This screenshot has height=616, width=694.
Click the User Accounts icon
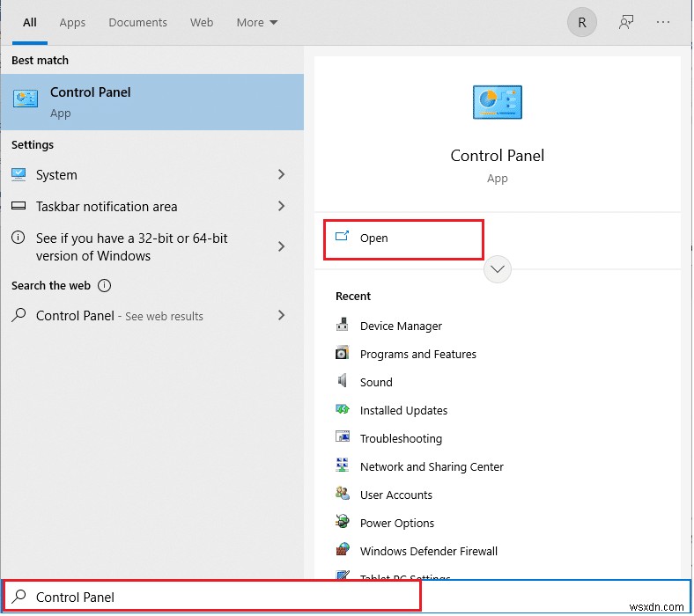click(343, 495)
